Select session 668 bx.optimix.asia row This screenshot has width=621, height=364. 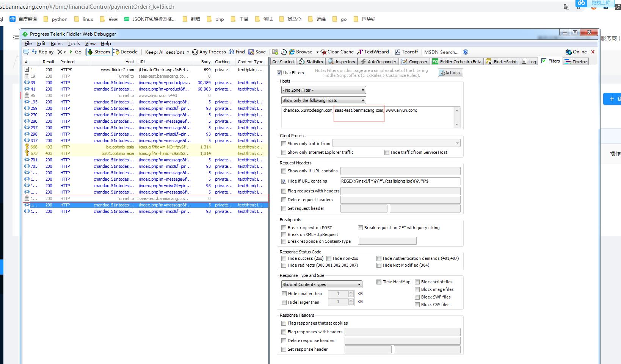[146, 147]
